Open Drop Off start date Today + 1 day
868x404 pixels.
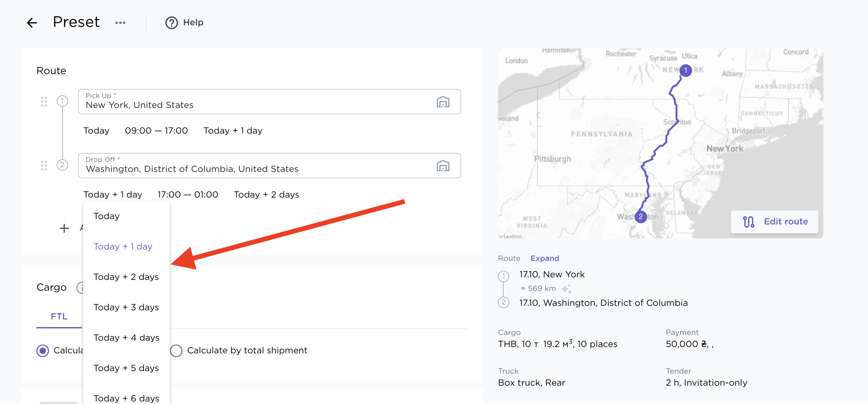[113, 195]
